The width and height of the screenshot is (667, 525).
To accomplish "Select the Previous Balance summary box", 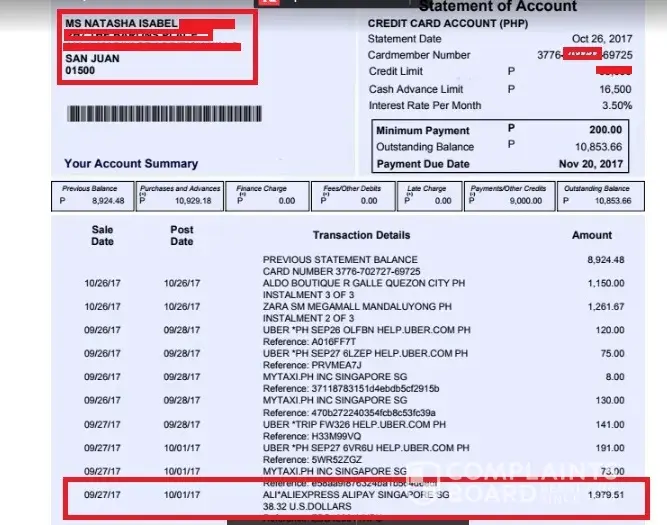I will (x=93, y=196).
